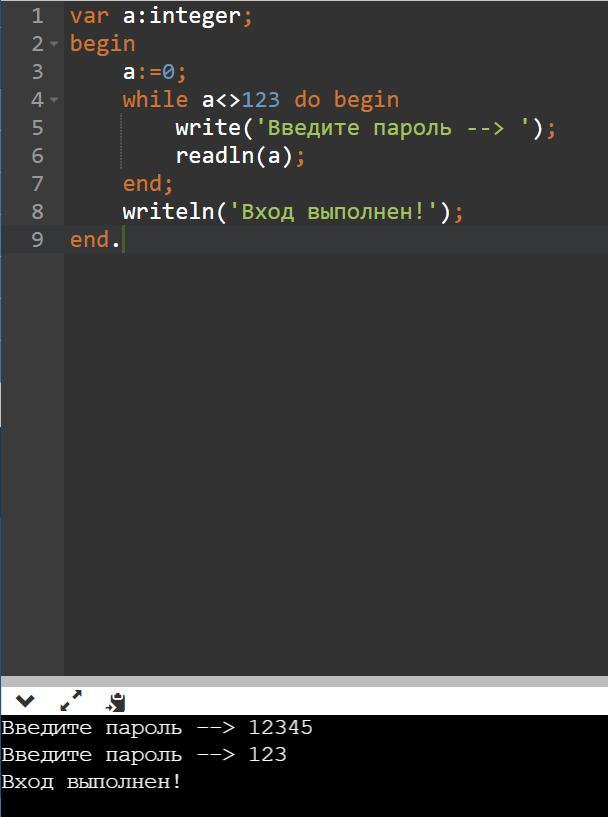Select line number 7 in the gutter
Viewport: 608px width, 817px height.
tap(37, 184)
